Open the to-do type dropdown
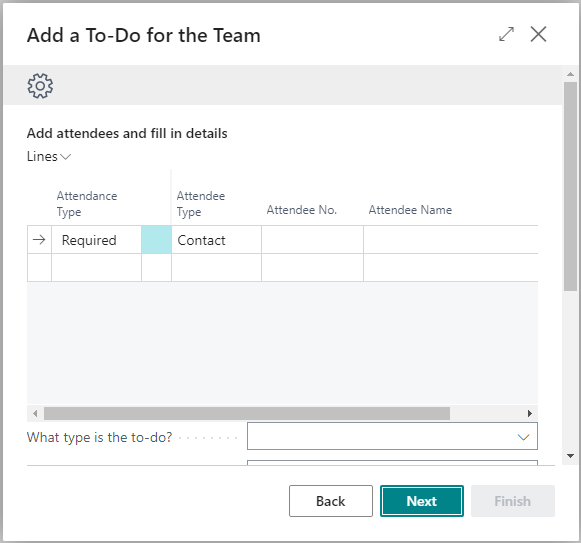 [x=392, y=436]
